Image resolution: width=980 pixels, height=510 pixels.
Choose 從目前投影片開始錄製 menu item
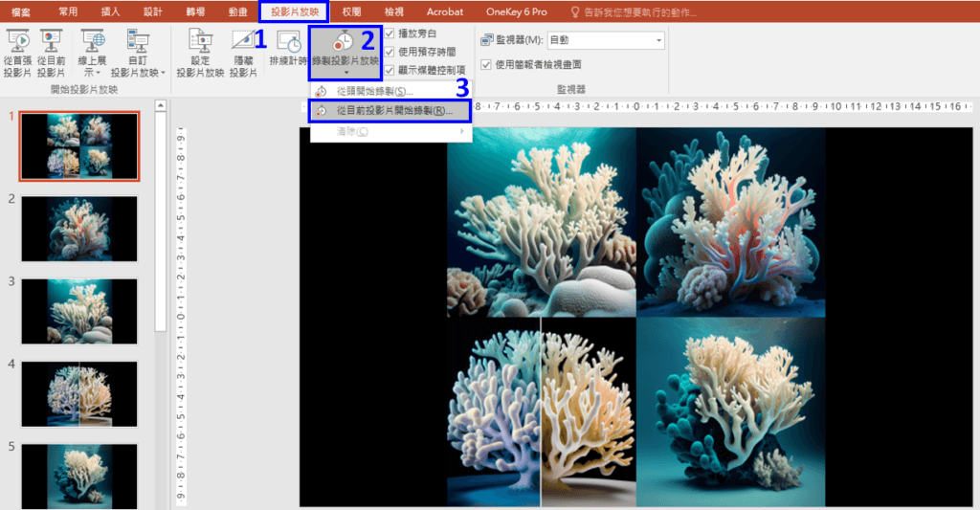click(x=394, y=111)
